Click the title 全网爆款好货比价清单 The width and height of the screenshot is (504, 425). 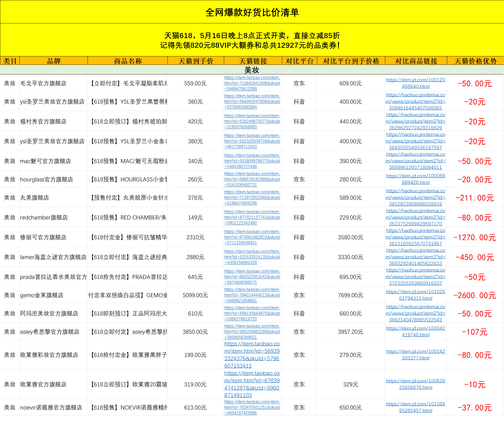252,12
